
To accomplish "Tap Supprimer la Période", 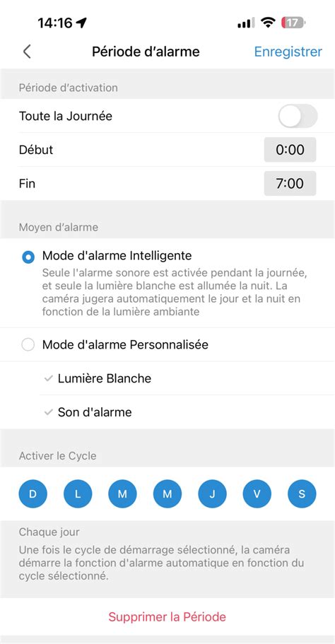I will pos(167,616).
